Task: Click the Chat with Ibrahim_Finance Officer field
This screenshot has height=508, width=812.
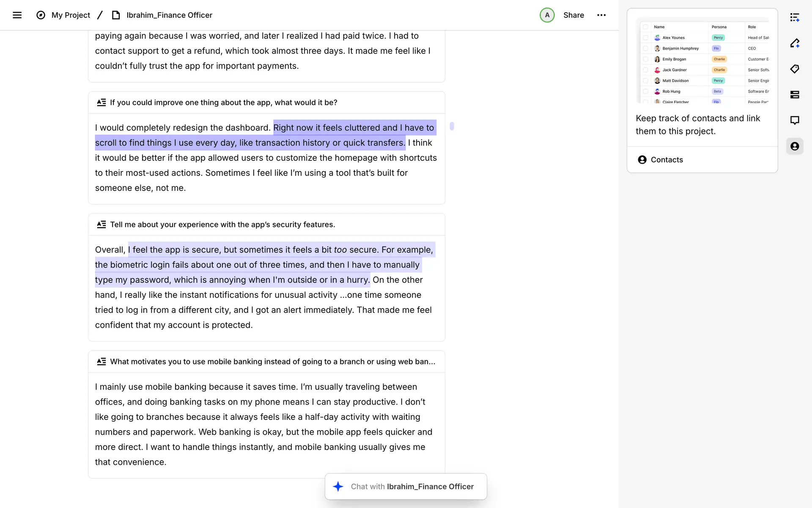Action: pos(411,487)
